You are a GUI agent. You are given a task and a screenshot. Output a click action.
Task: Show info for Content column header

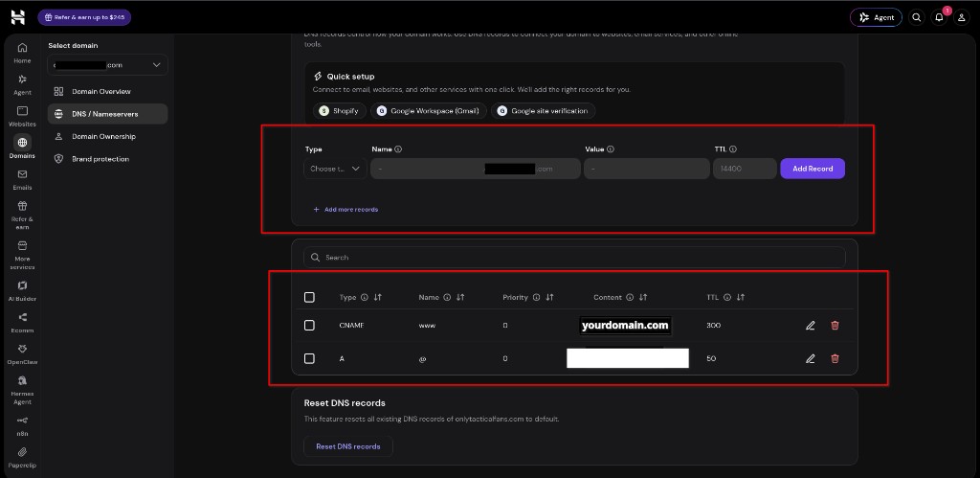point(630,297)
